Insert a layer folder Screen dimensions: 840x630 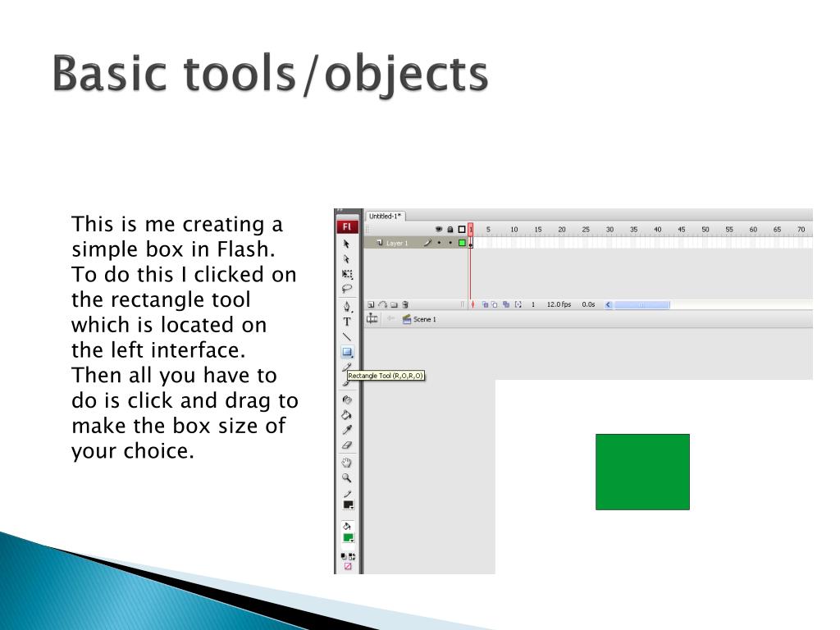click(x=395, y=304)
